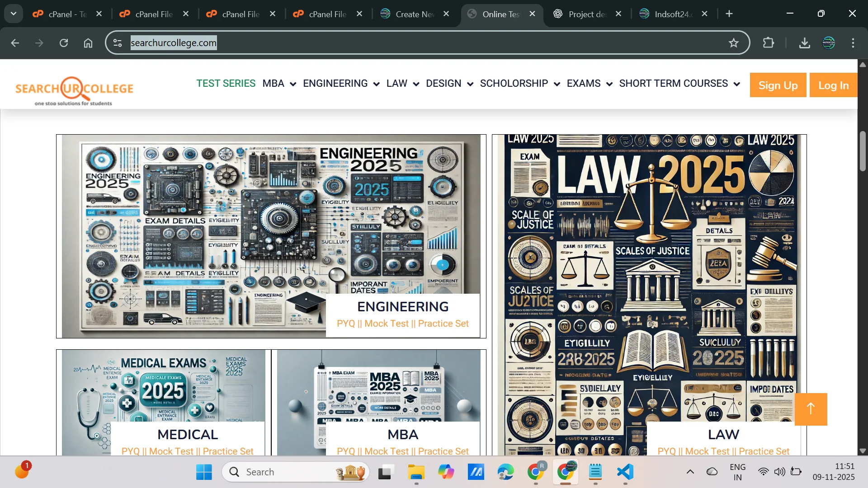Viewport: 868px width, 488px height.
Task: Open the browser profile avatar
Action: point(829,43)
